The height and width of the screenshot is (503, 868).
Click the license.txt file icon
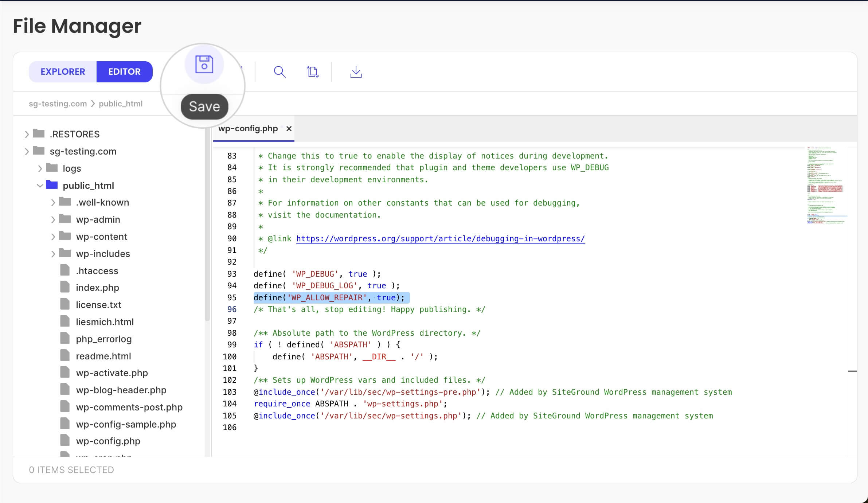click(65, 304)
